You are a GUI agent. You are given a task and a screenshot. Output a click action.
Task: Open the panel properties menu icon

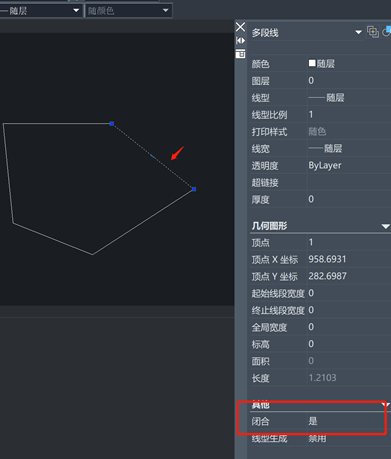click(240, 54)
